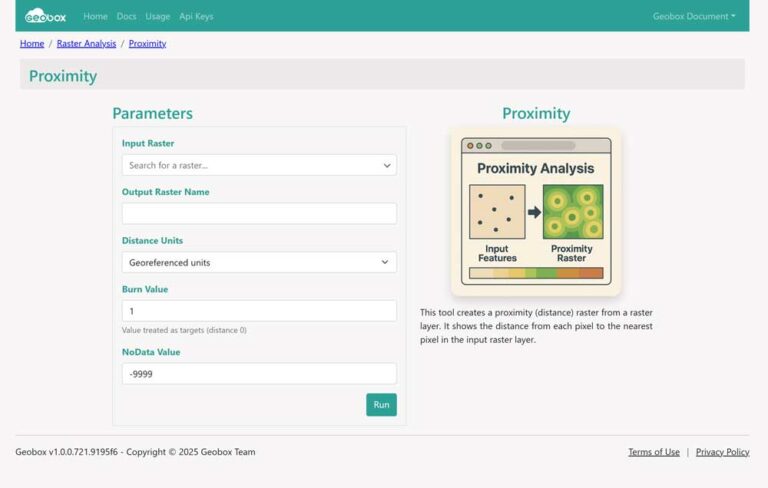Click the Proximity breadcrumb link

tap(147, 44)
